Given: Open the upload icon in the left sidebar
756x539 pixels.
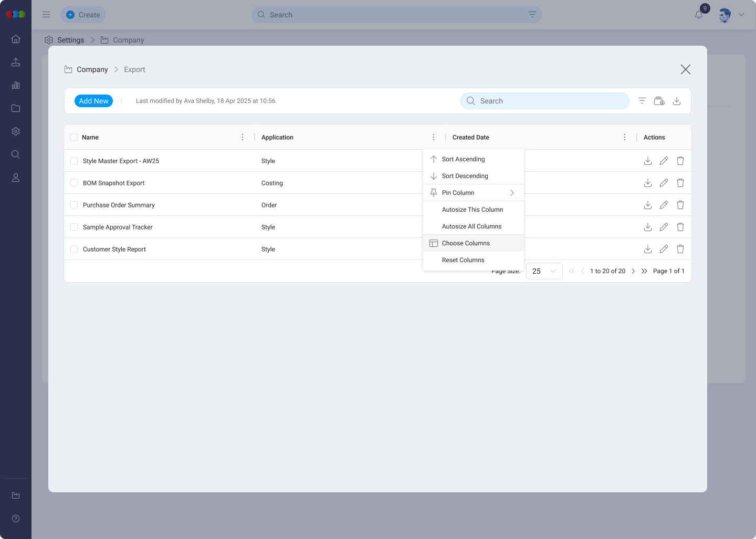Looking at the screenshot, I should click(16, 62).
